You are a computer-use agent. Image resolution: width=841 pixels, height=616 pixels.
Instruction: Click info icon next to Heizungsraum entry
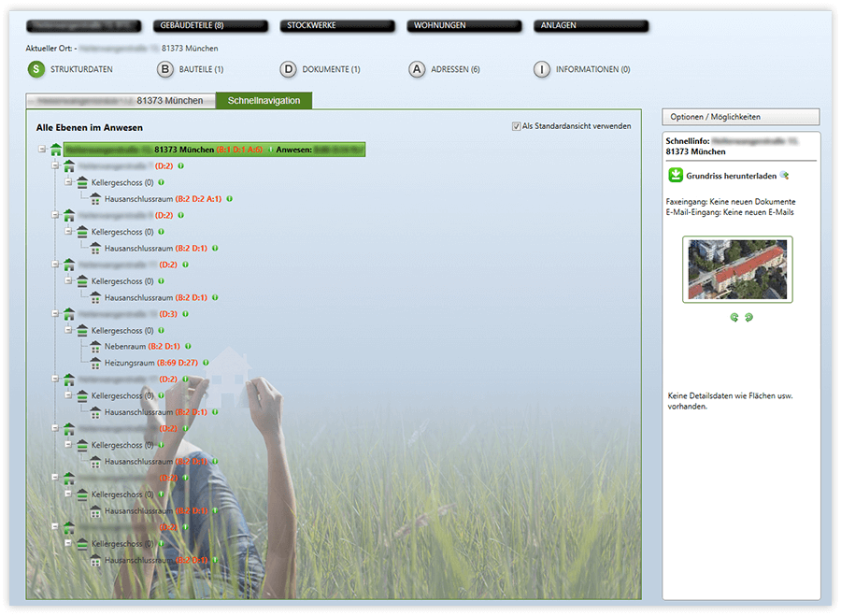(x=206, y=363)
